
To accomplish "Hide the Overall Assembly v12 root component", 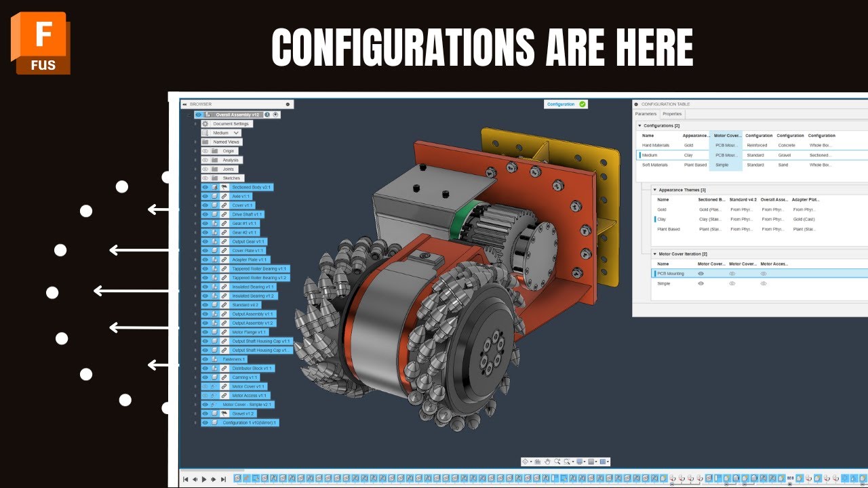I will pos(199,115).
